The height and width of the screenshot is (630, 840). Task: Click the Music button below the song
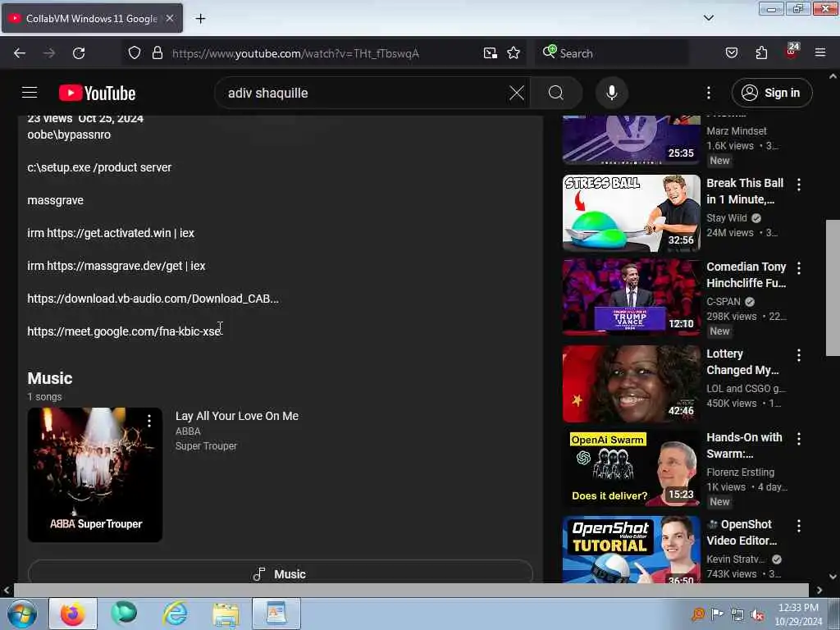281,572
